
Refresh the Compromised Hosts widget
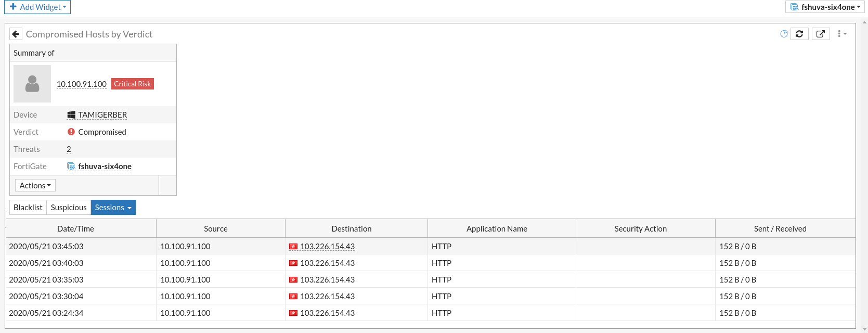[x=799, y=34]
